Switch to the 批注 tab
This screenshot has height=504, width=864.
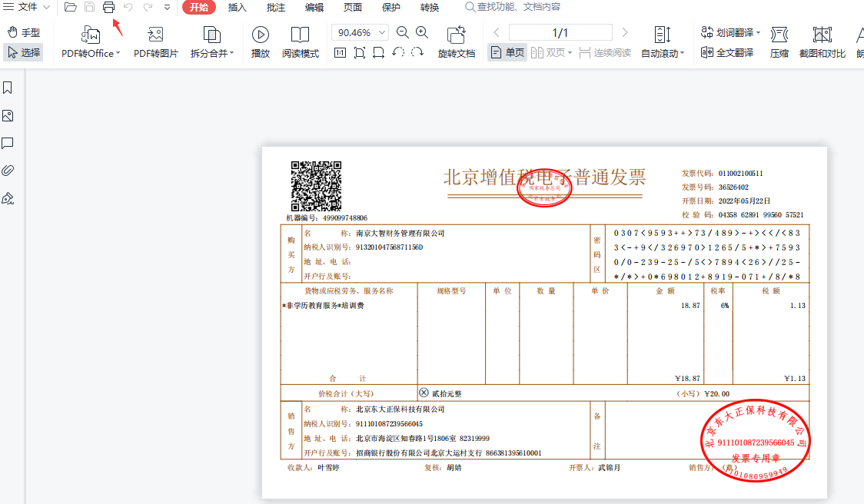tap(275, 7)
